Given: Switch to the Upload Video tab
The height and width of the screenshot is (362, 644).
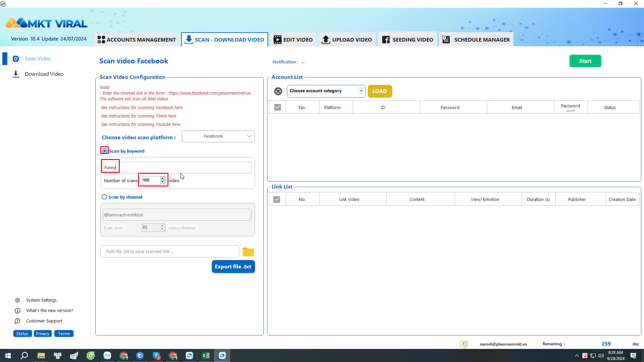Looking at the screenshot, I should pyautogui.click(x=347, y=40).
